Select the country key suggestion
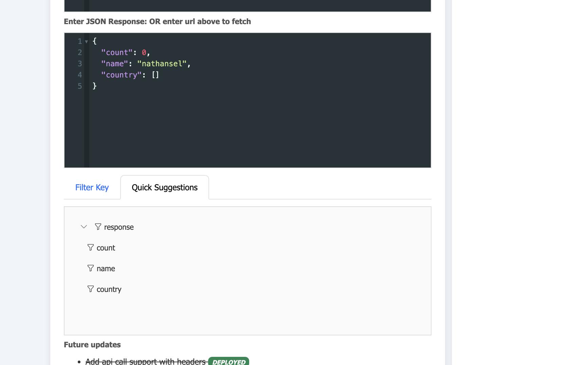 pos(109,289)
